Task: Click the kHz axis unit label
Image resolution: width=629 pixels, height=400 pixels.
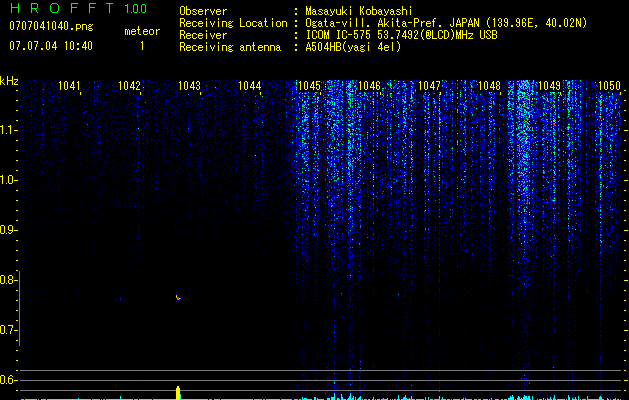Action: [x=9, y=81]
